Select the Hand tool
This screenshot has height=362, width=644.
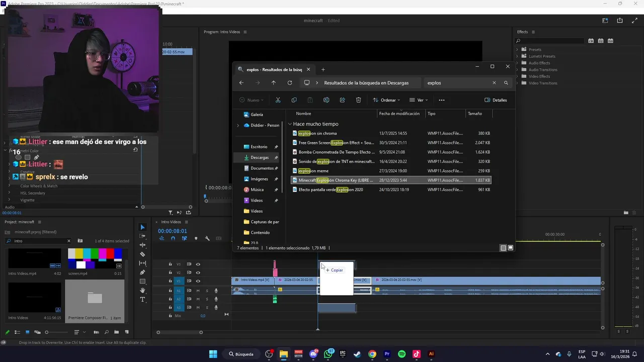pos(142,290)
